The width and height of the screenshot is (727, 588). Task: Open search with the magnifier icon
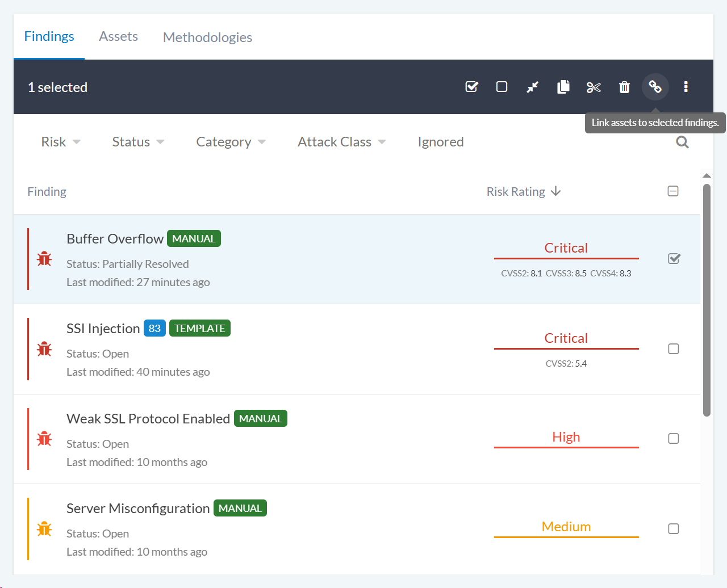coord(682,142)
